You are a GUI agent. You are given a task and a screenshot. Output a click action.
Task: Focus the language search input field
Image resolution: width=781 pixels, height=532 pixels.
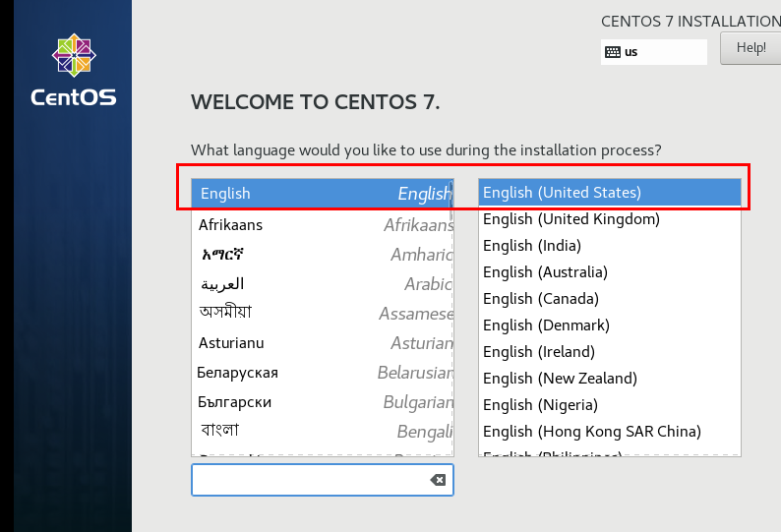point(323,480)
